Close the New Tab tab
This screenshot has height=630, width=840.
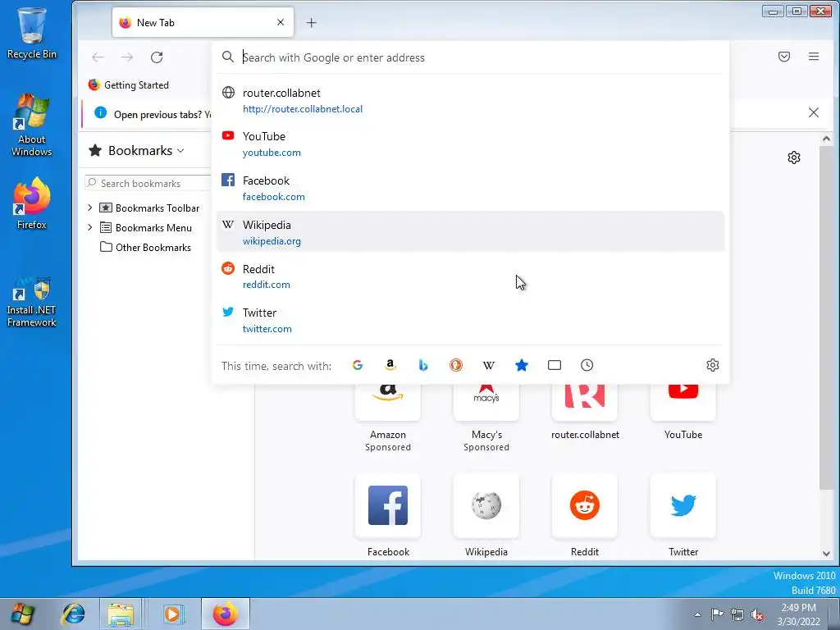tap(281, 22)
